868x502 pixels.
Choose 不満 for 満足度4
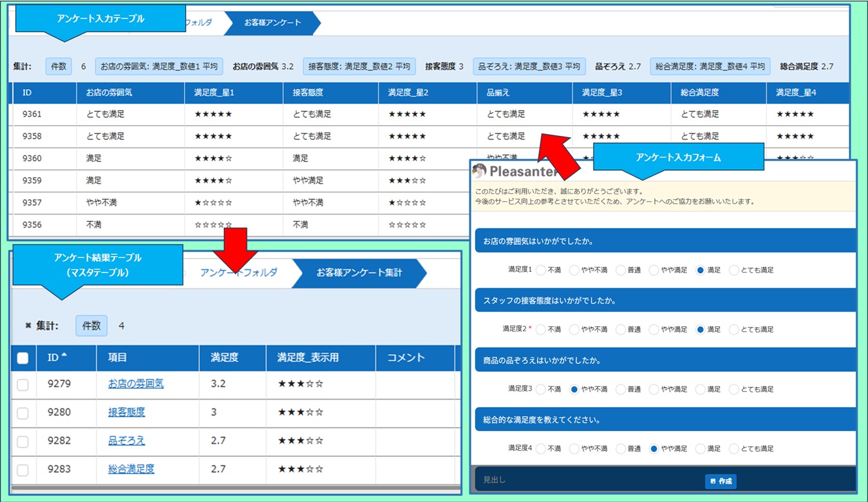click(x=541, y=448)
